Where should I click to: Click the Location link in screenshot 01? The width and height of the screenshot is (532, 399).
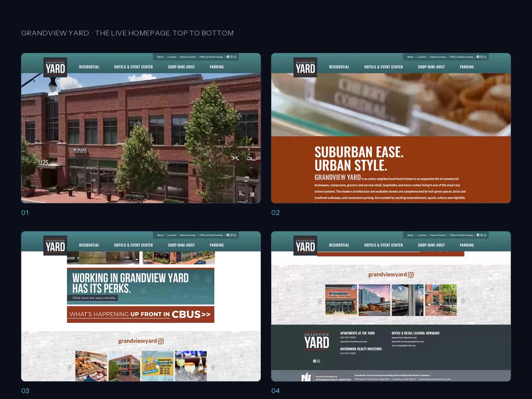coord(172,57)
